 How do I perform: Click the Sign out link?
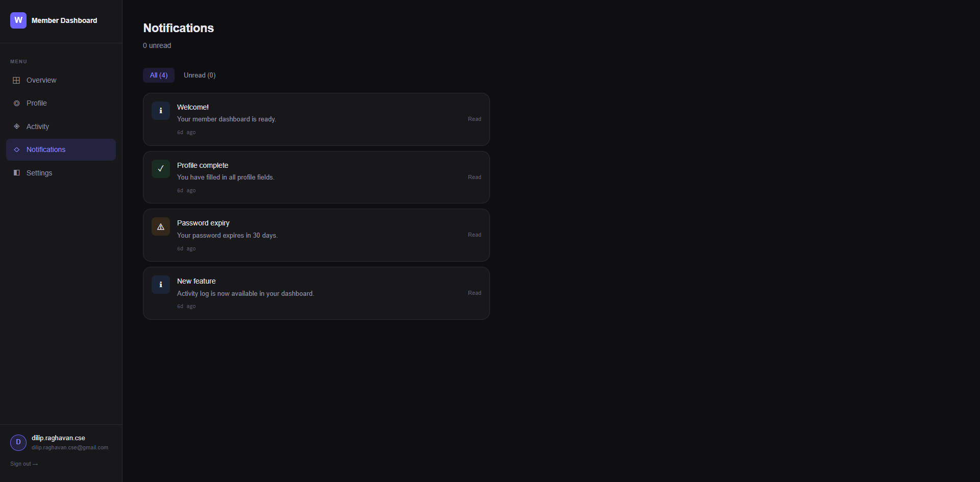click(24, 464)
